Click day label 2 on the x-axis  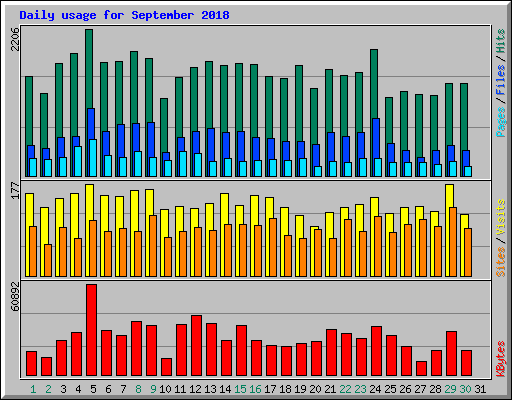(48, 389)
